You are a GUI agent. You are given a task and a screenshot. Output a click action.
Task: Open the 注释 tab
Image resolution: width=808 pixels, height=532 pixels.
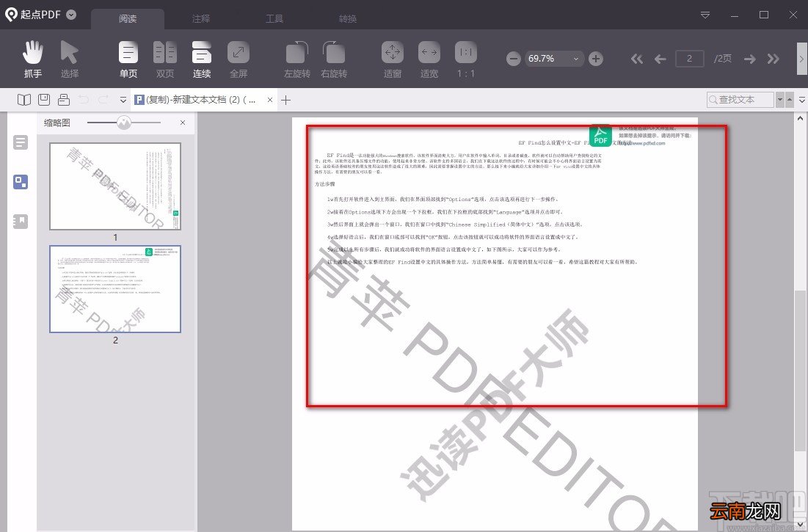[201, 19]
